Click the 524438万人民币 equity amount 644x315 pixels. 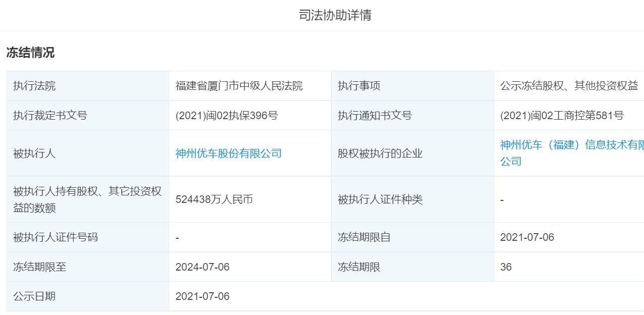(214, 199)
